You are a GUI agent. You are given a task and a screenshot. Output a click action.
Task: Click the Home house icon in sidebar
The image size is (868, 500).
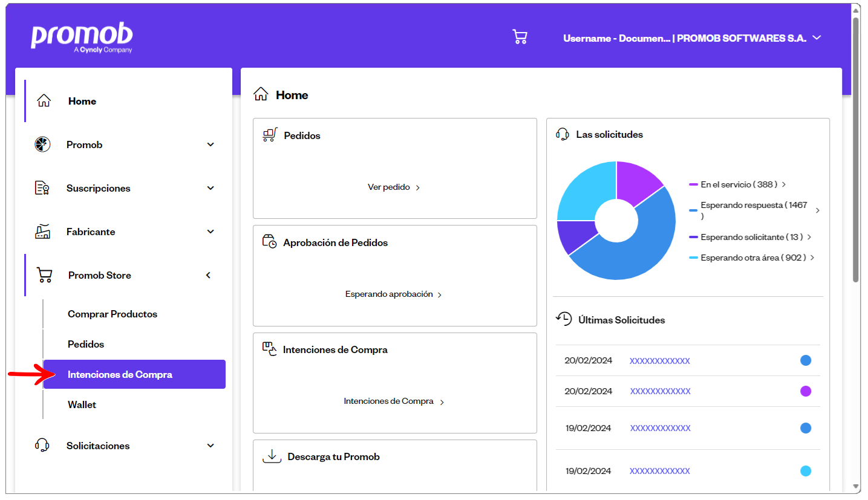(44, 101)
